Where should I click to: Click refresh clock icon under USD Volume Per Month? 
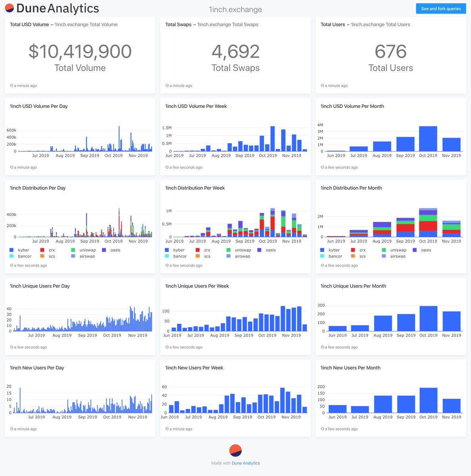tap(322, 167)
